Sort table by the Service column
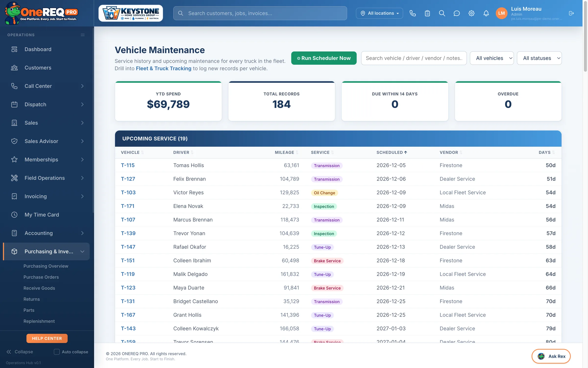 tap(322, 152)
